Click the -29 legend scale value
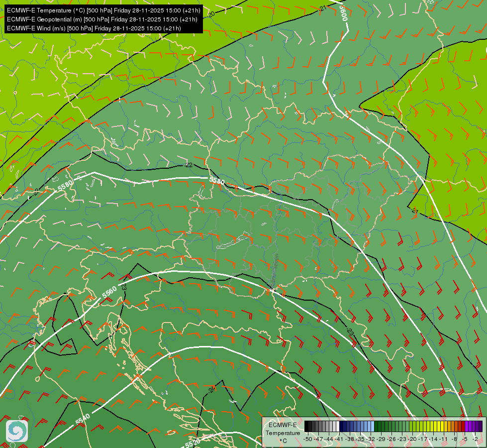 pyautogui.click(x=381, y=439)
